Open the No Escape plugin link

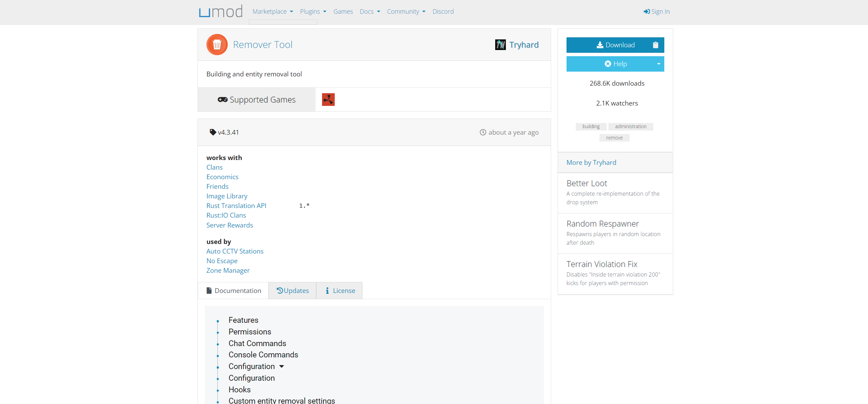pos(222,261)
